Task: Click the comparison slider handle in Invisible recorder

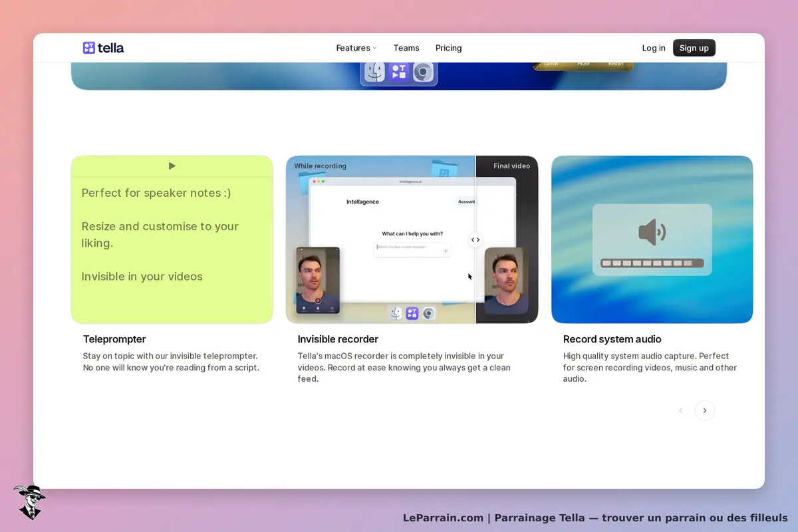Action: tap(475, 240)
